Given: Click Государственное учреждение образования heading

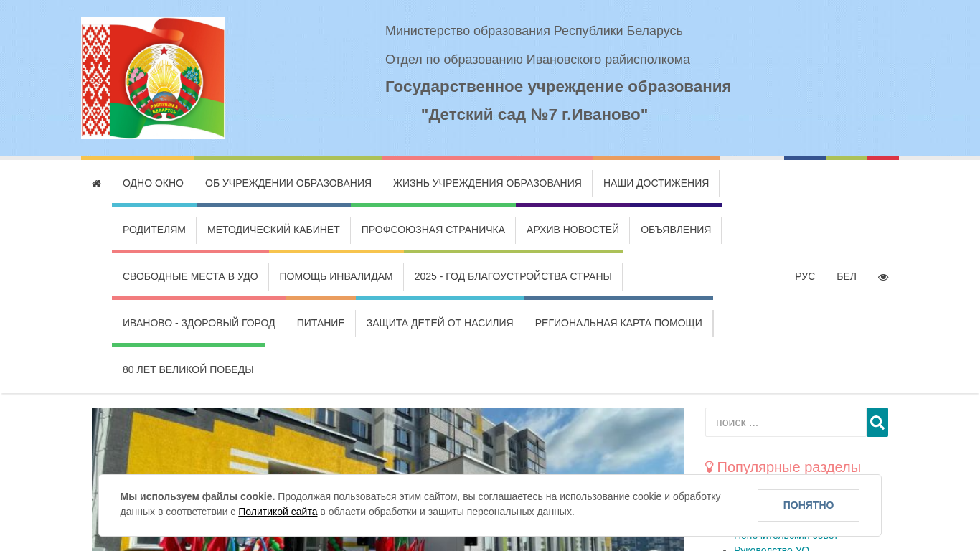Looking at the screenshot, I should (x=558, y=87).
